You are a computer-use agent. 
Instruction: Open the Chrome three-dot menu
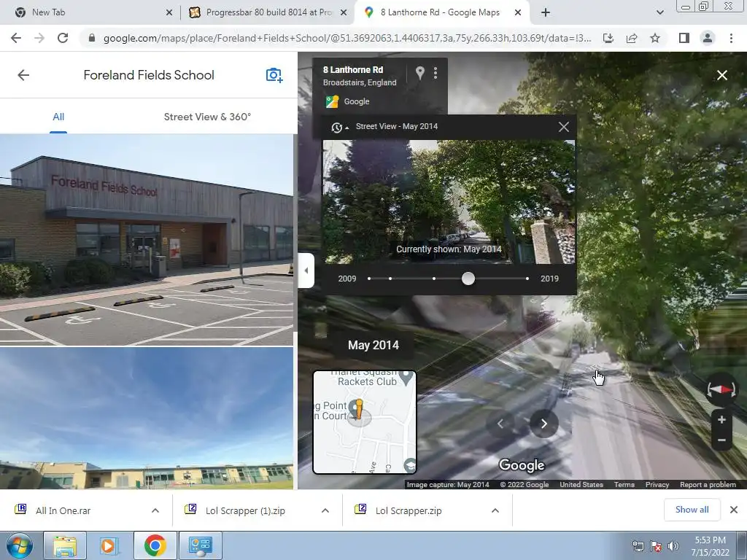pyautogui.click(x=731, y=38)
